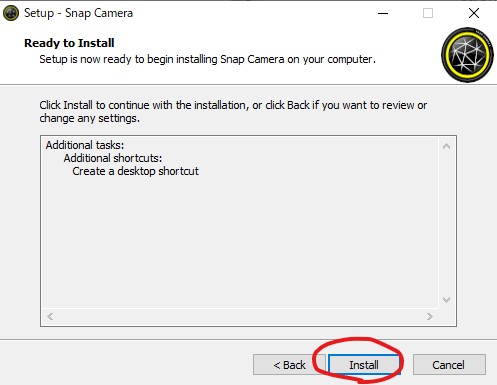The image size is (497, 385).
Task: Click the horizontal scrollbar track in summary
Action: (x=240, y=316)
